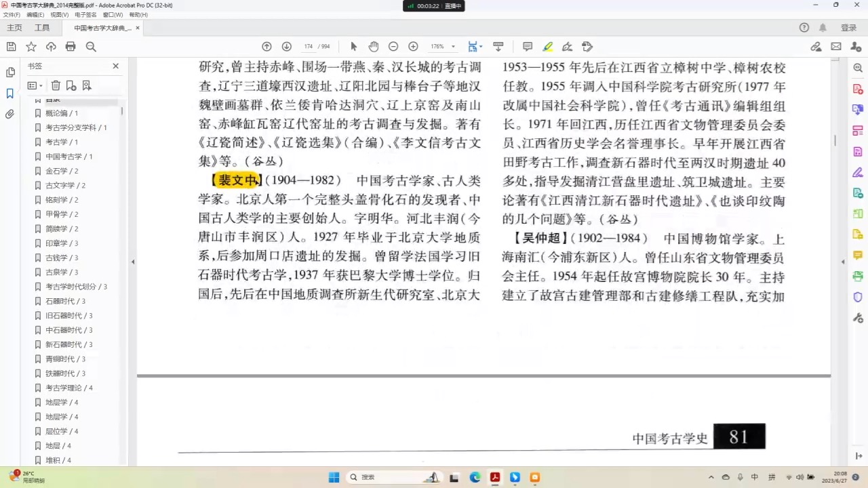868x488 pixels.
Task: Open the page thumbnails side panel
Action: (x=10, y=73)
